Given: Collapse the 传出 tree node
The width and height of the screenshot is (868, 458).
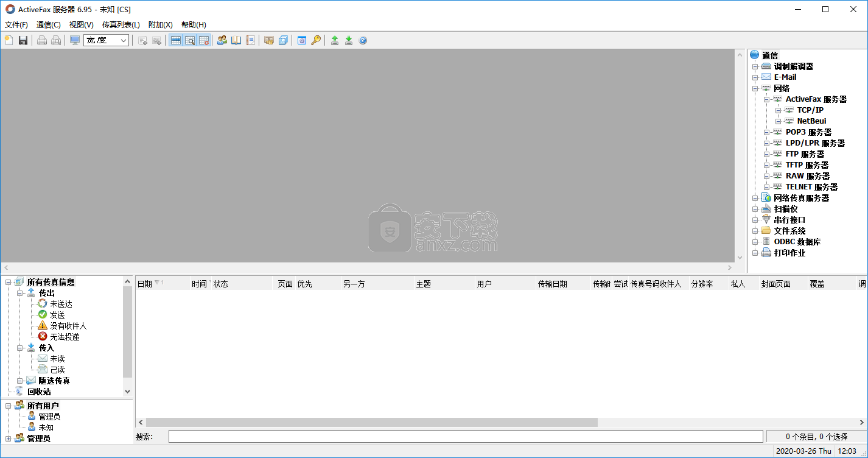Looking at the screenshot, I should pos(20,293).
